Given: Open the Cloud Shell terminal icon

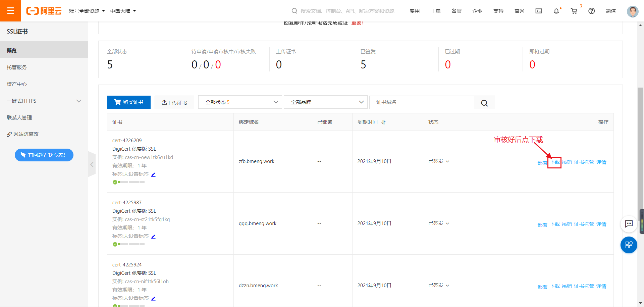Looking at the screenshot, I should pyautogui.click(x=539, y=11).
